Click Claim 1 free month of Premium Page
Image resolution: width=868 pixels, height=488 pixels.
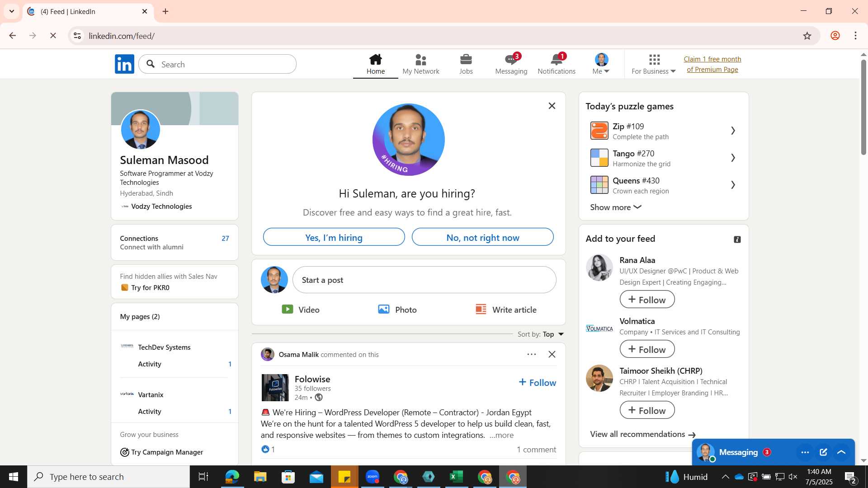(x=712, y=64)
